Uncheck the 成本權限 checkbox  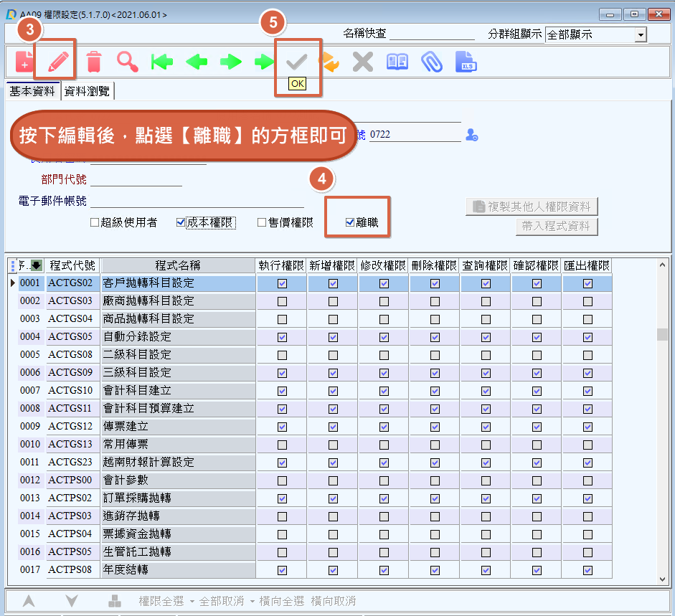click(181, 222)
